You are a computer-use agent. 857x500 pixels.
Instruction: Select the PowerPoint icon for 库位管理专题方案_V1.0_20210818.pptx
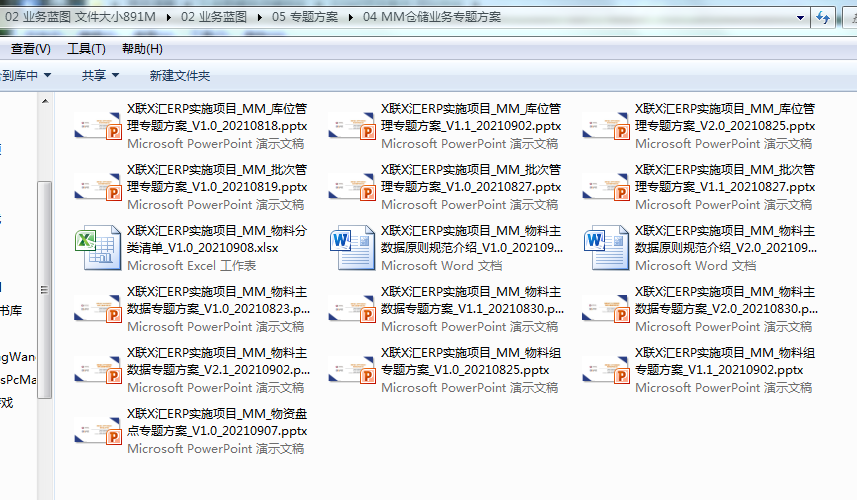tap(97, 126)
